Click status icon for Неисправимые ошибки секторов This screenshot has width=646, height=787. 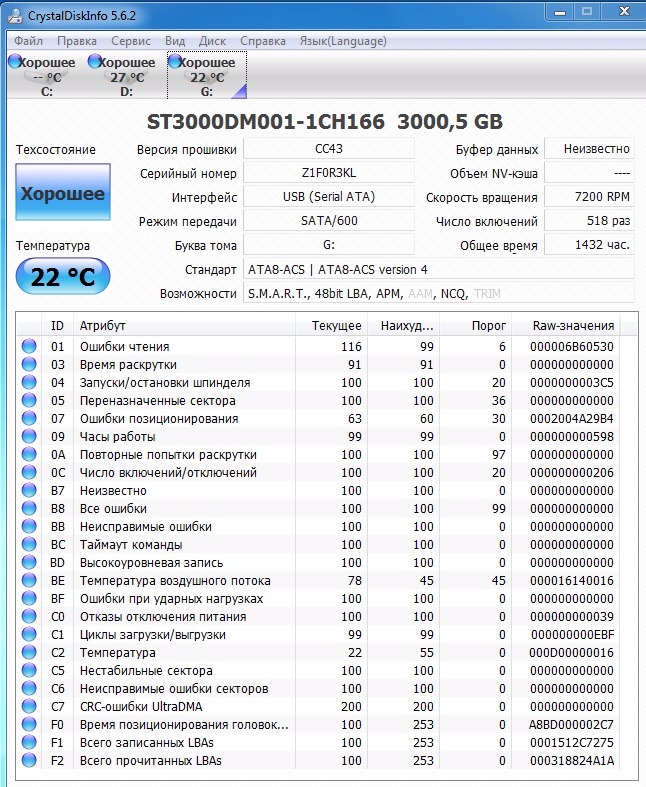29,688
